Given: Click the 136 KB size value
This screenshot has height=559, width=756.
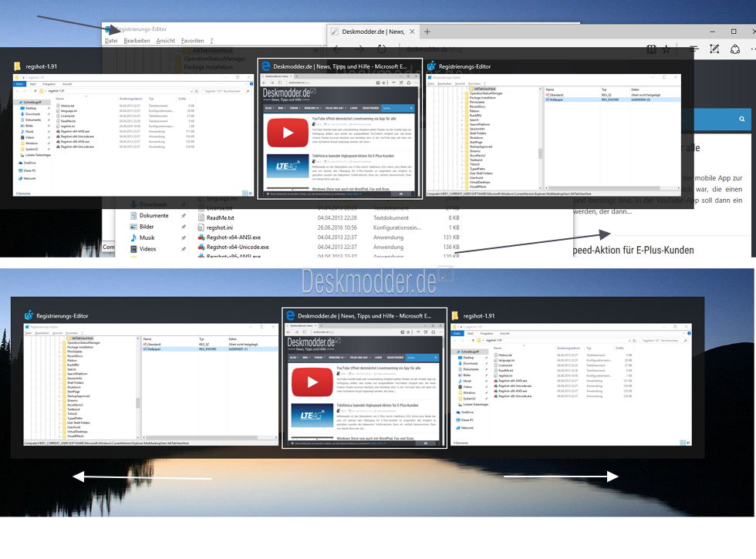Looking at the screenshot, I should 451,247.
